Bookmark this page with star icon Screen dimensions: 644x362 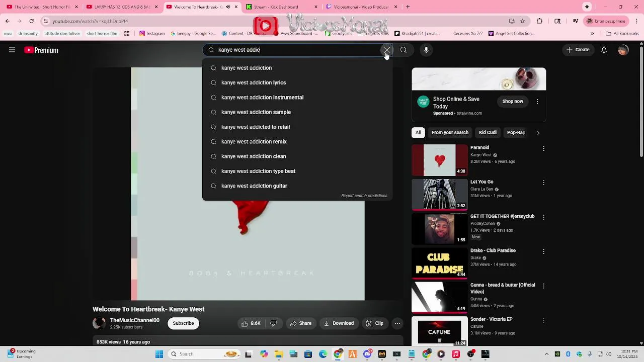pyautogui.click(x=522, y=21)
